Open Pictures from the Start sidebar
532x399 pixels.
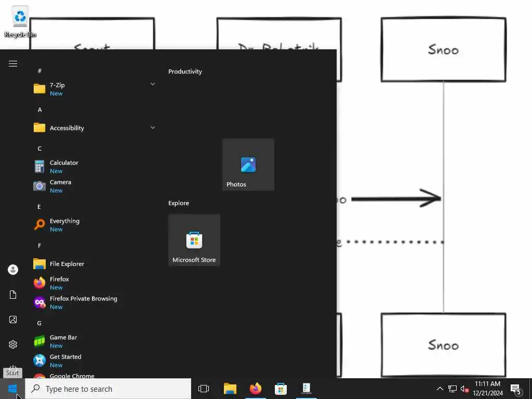(13, 320)
